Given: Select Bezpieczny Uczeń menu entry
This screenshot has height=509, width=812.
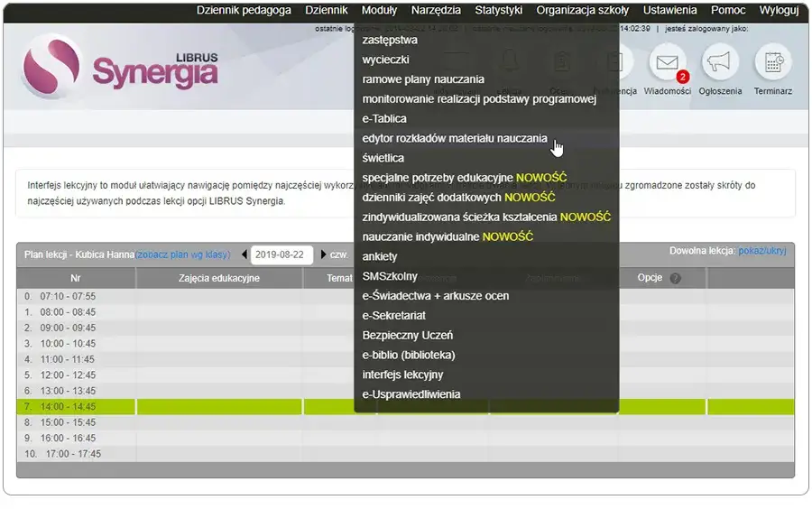Looking at the screenshot, I should click(x=407, y=335).
